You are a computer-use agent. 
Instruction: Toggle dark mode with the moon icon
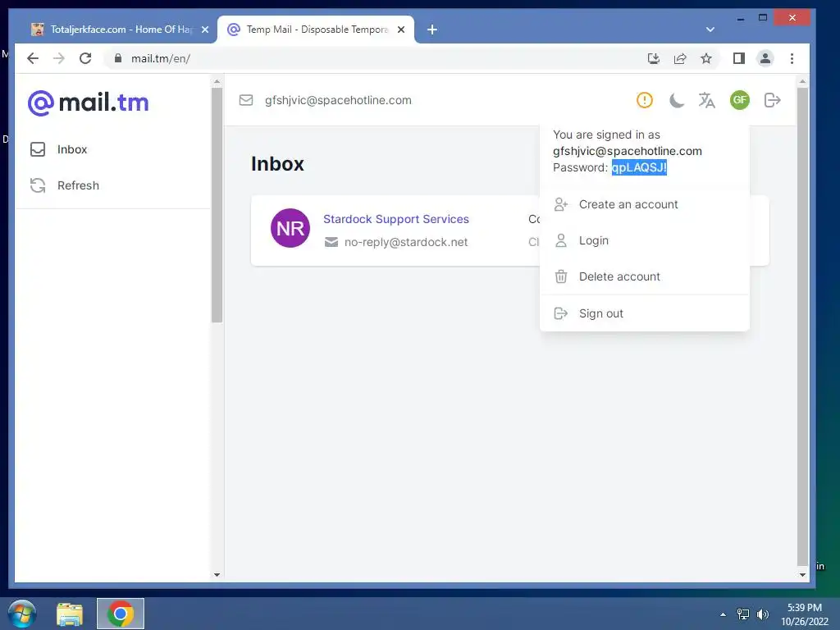[677, 100]
